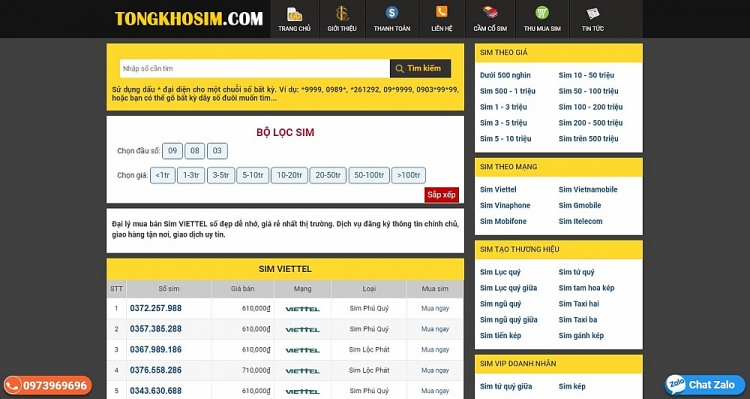Click the orange hotline 0973969696 badge
This screenshot has height=399, width=750.
coord(47,385)
